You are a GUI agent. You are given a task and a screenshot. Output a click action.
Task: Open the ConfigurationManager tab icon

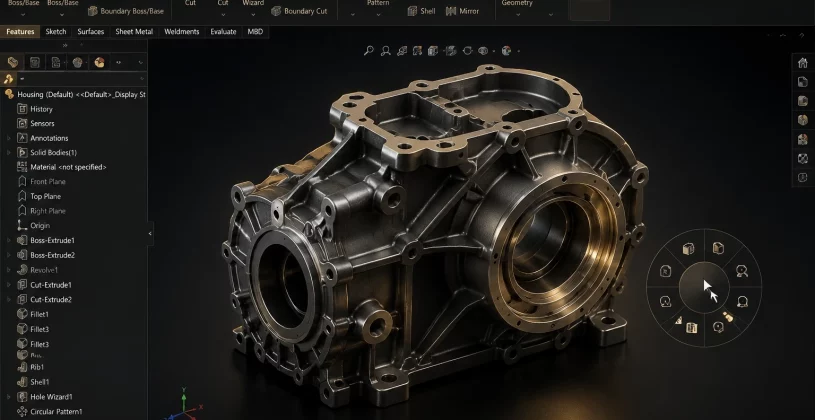coord(56,63)
